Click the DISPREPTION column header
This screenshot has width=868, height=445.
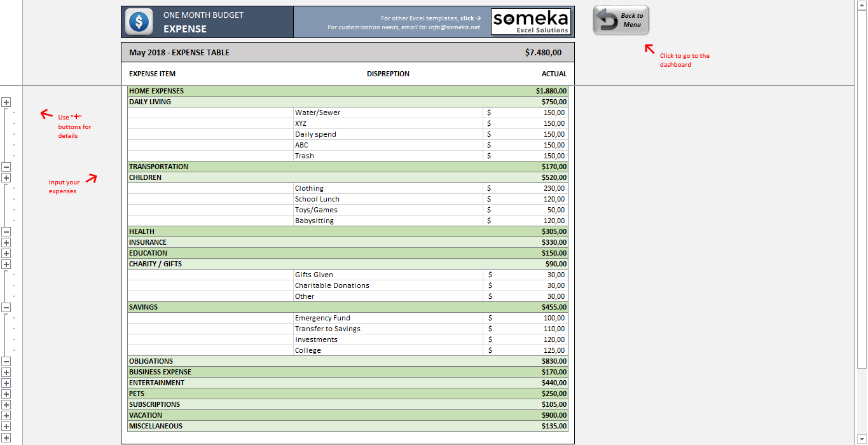388,74
